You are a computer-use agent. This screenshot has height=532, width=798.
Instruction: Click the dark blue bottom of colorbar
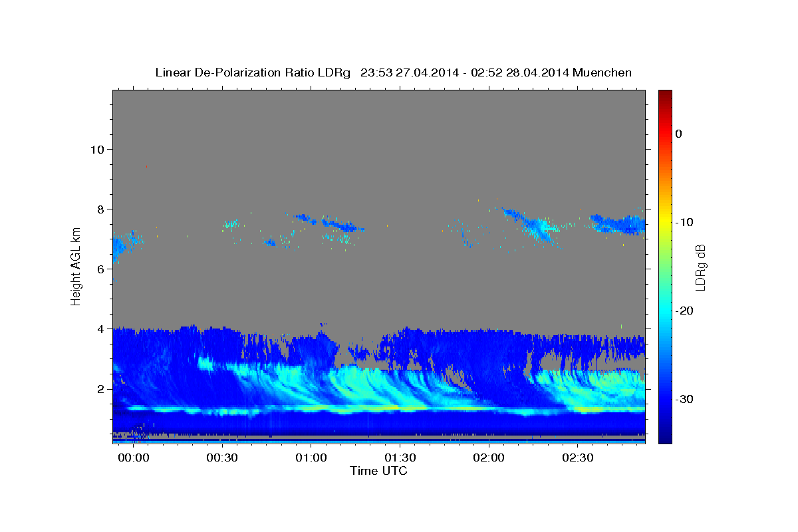(x=665, y=437)
